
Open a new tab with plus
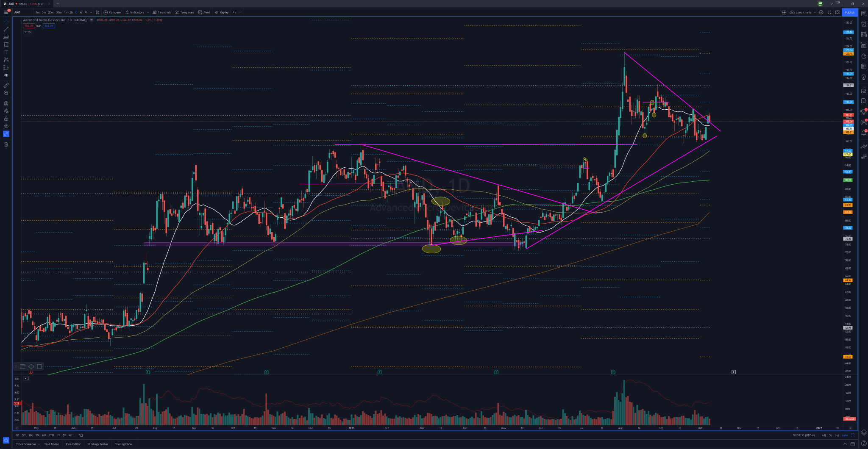(58, 4)
